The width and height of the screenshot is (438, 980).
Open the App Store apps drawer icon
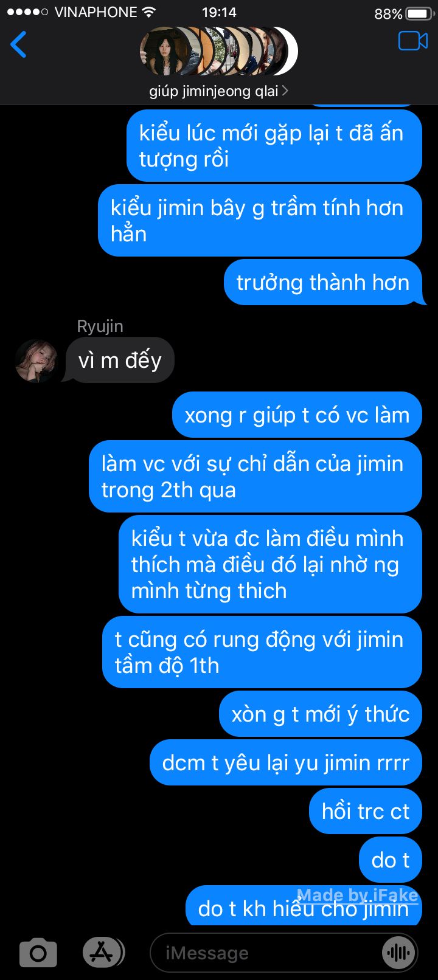[103, 953]
